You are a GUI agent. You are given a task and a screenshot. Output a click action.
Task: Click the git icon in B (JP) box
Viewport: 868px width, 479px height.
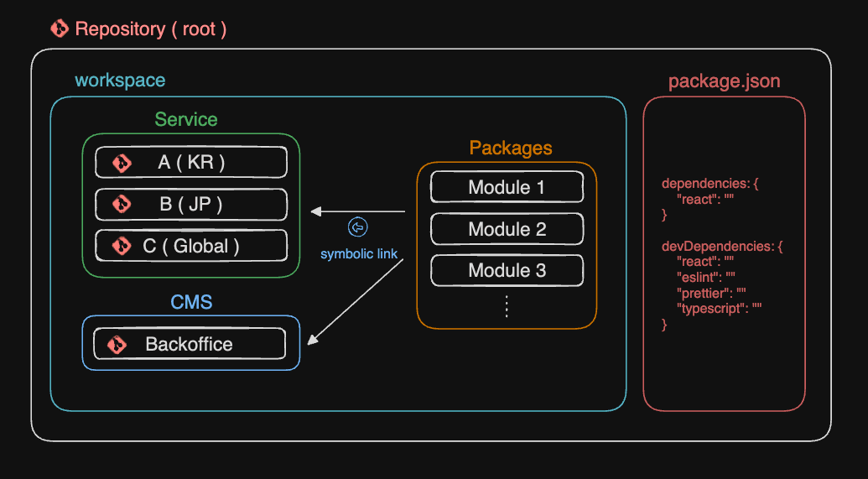point(122,204)
